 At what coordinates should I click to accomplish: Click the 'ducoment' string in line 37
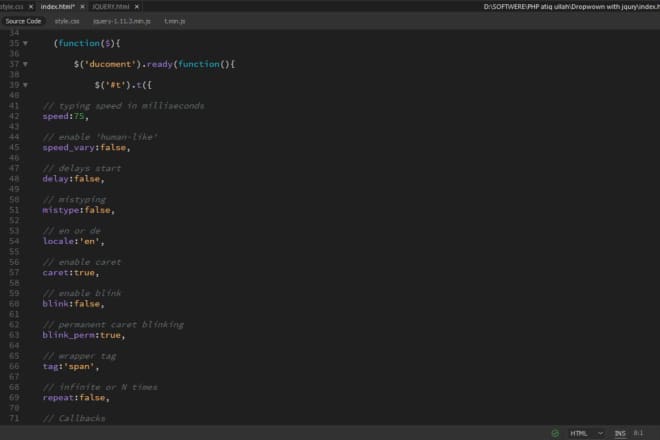(110, 64)
